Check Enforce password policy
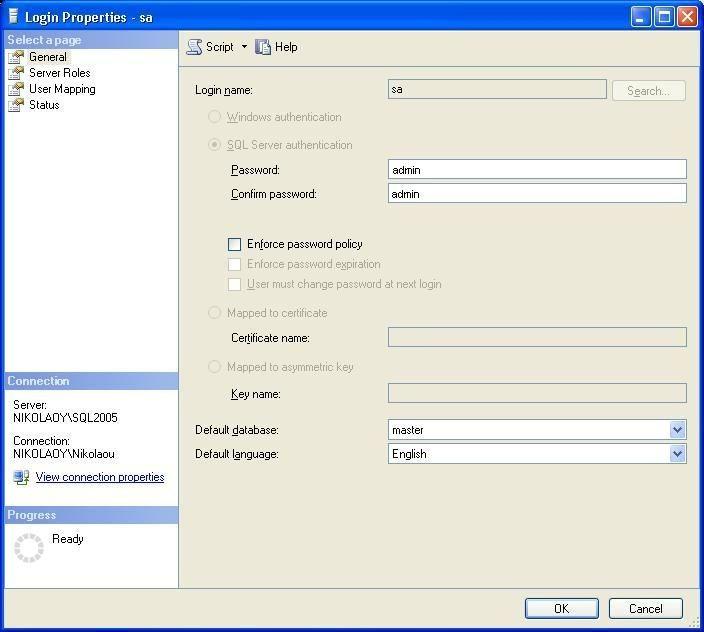This screenshot has width=704, height=632. [234, 244]
